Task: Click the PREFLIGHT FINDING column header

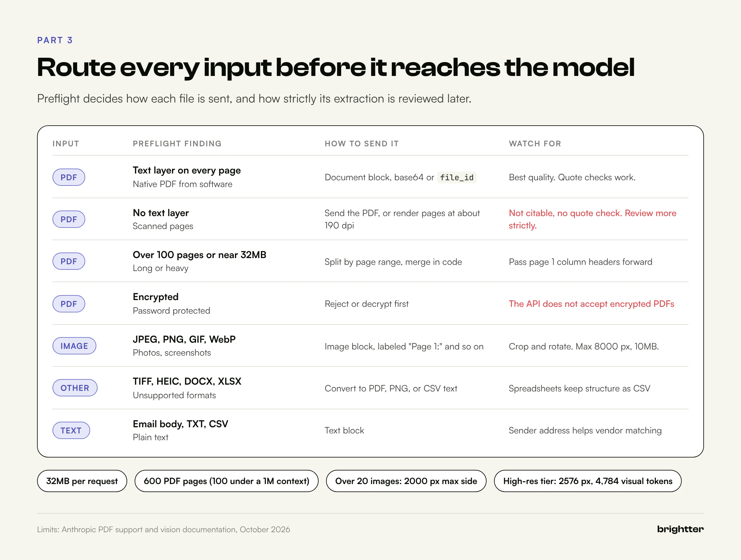Action: coord(177,144)
